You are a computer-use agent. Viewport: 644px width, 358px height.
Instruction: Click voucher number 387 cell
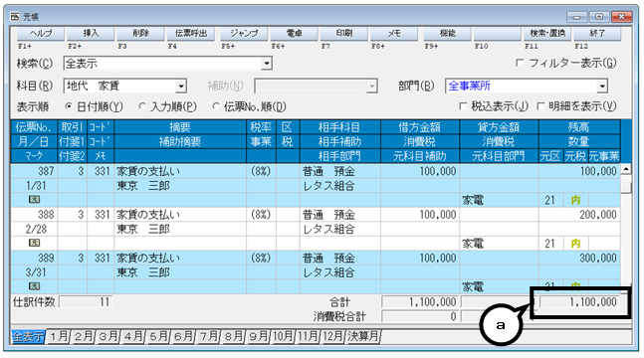tap(35, 171)
